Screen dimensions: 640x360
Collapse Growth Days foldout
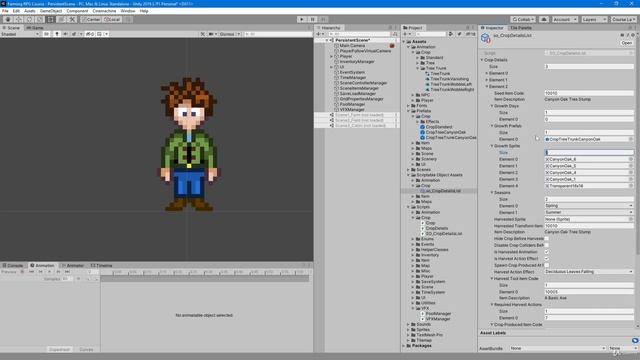pyautogui.click(x=492, y=106)
